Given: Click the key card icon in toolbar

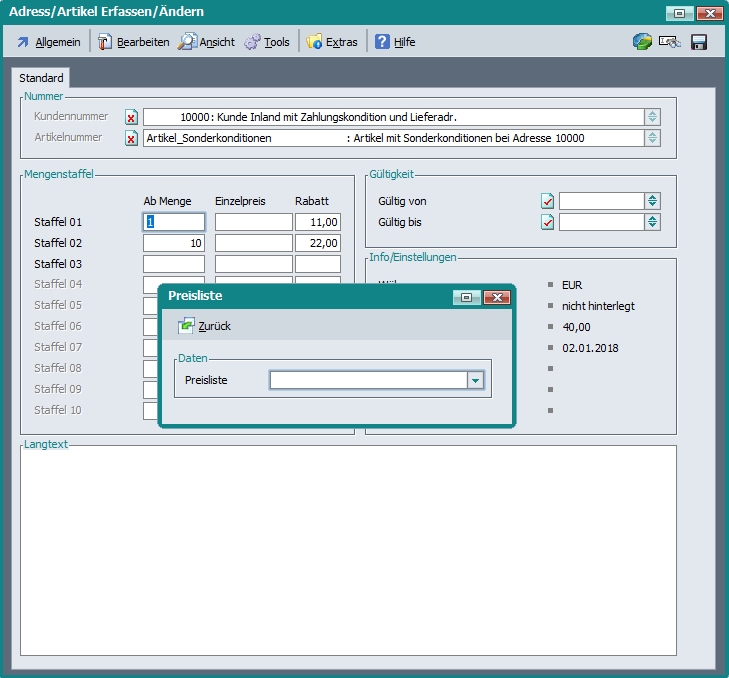Looking at the screenshot, I should (x=670, y=42).
